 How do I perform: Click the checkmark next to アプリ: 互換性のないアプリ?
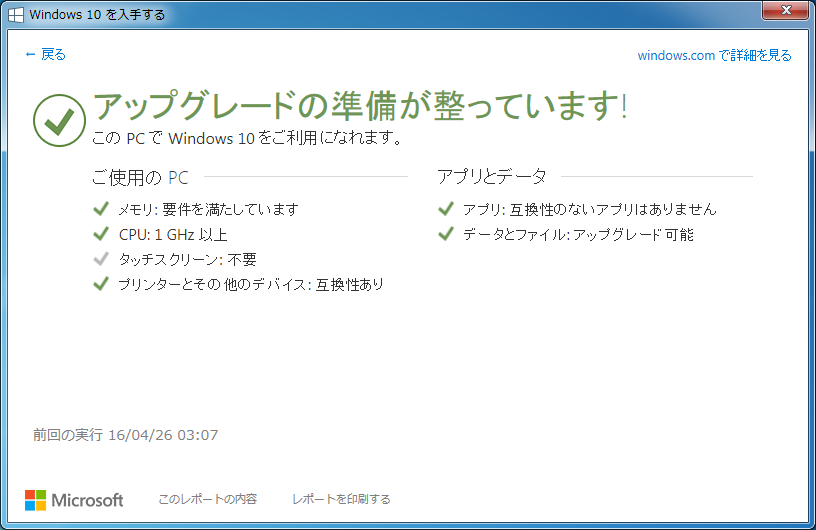tap(446, 209)
